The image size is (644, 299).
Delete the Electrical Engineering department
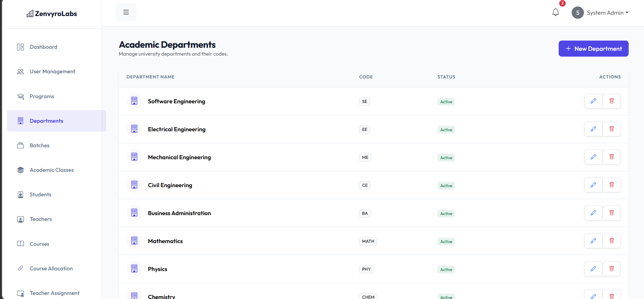(x=611, y=129)
